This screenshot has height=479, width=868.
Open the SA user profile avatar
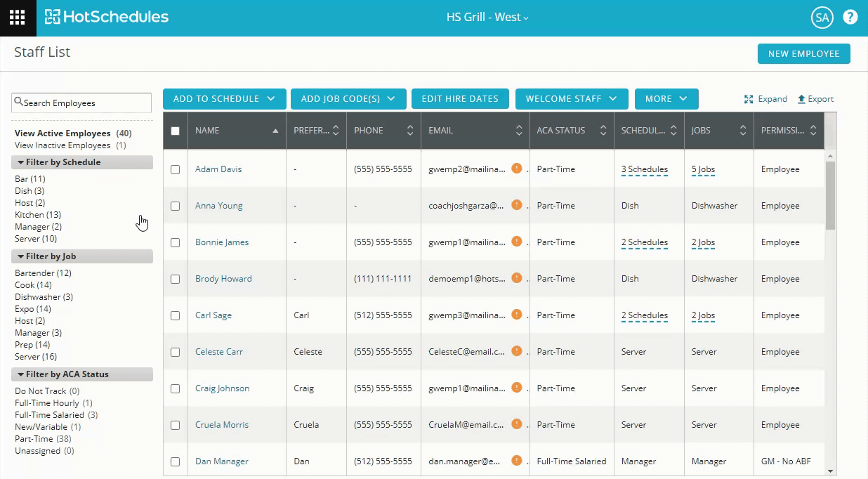(x=822, y=18)
